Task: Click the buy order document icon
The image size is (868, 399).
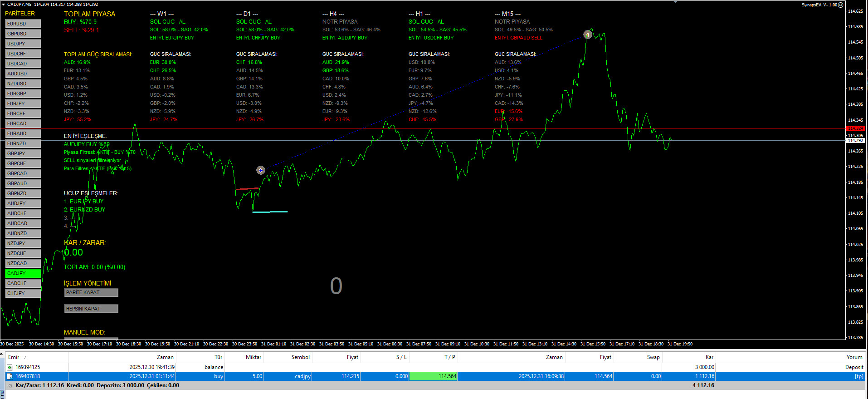Action: (10, 376)
